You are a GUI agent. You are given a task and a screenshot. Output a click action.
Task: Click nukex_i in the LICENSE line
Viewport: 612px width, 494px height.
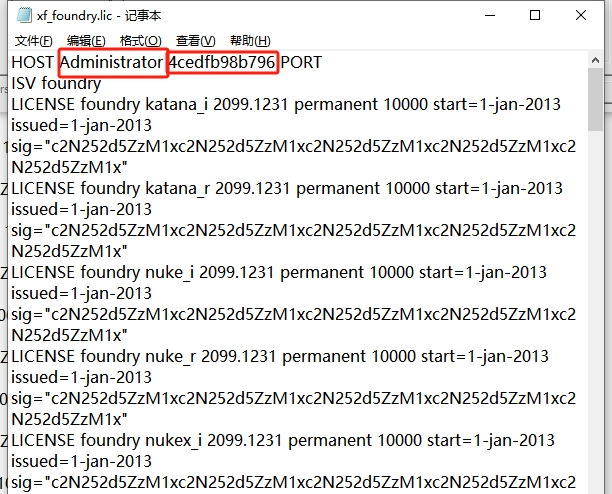point(173,440)
